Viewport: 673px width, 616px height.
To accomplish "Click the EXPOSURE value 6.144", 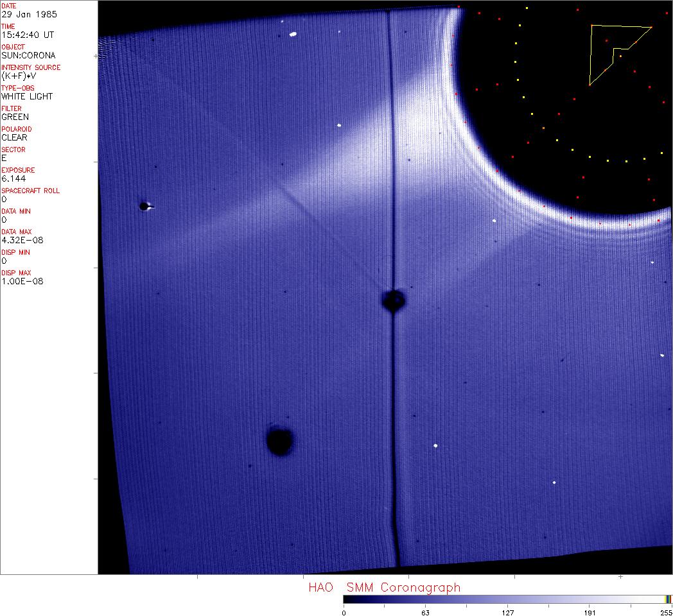I will [x=13, y=178].
